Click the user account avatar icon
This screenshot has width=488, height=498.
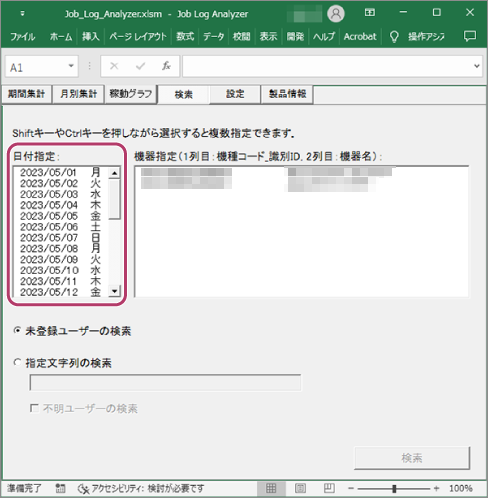[336, 14]
